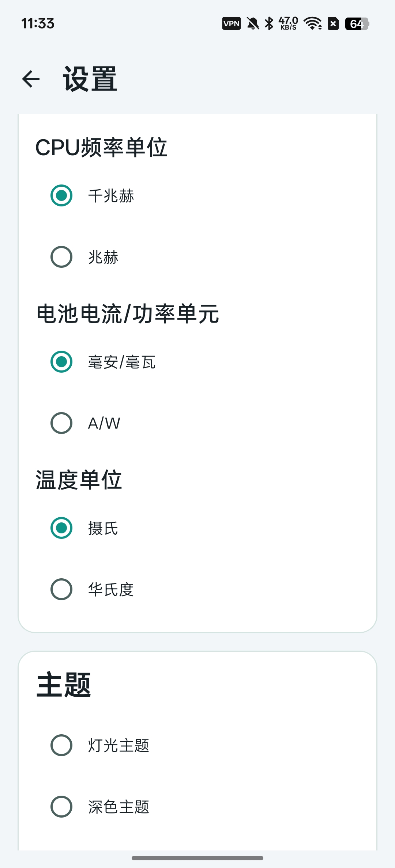Tap the back arrow icon
395x868 pixels.
31,79
